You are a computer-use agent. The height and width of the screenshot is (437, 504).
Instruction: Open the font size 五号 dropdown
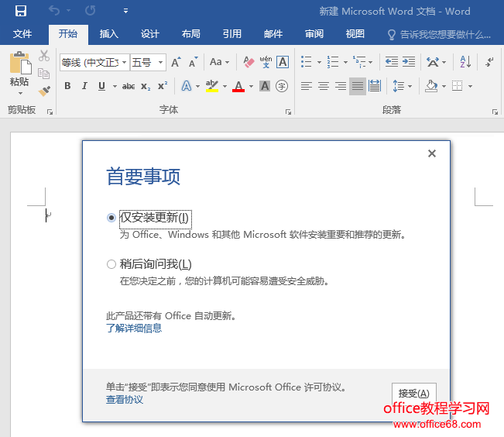tap(161, 62)
